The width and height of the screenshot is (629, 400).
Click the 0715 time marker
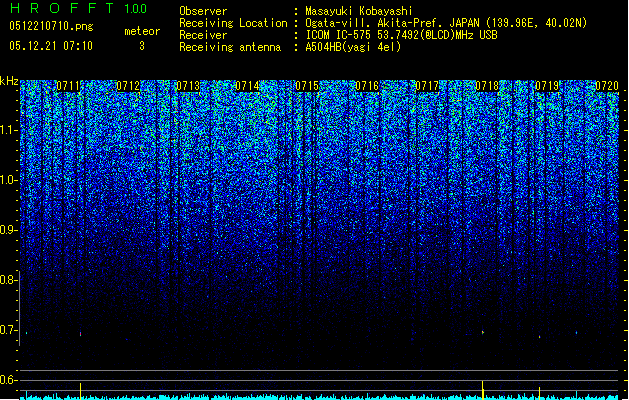307,86
